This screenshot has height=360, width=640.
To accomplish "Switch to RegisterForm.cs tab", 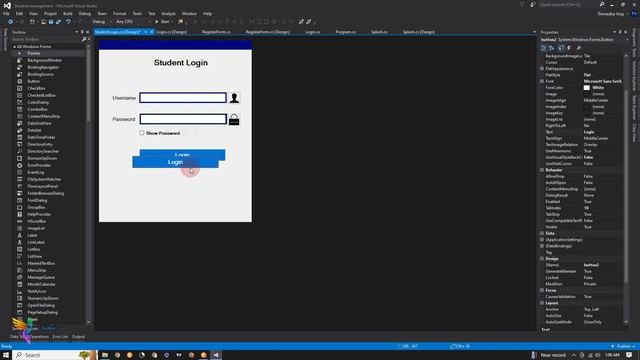I will click(216, 32).
